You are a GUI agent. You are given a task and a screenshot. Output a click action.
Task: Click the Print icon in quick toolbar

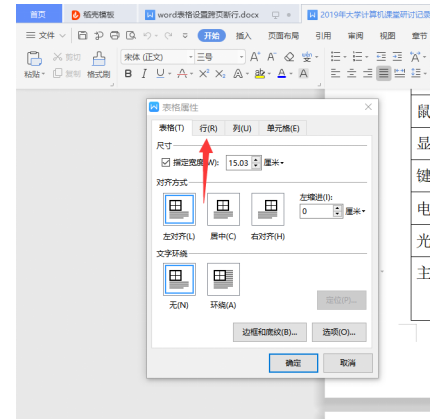[115, 35]
